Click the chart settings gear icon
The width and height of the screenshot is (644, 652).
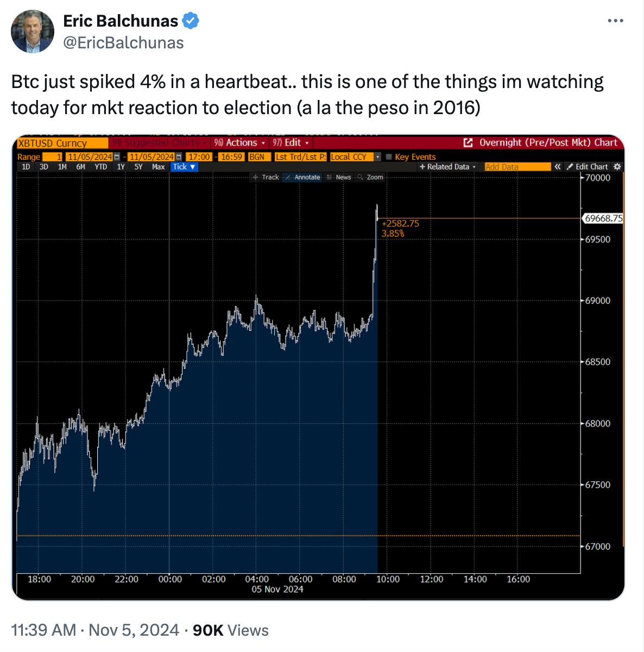[617, 167]
